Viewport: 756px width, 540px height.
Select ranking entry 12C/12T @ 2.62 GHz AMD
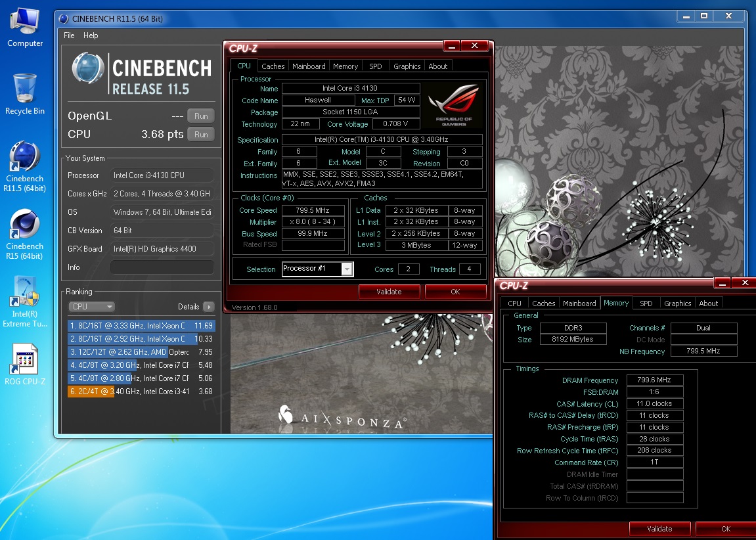142,352
